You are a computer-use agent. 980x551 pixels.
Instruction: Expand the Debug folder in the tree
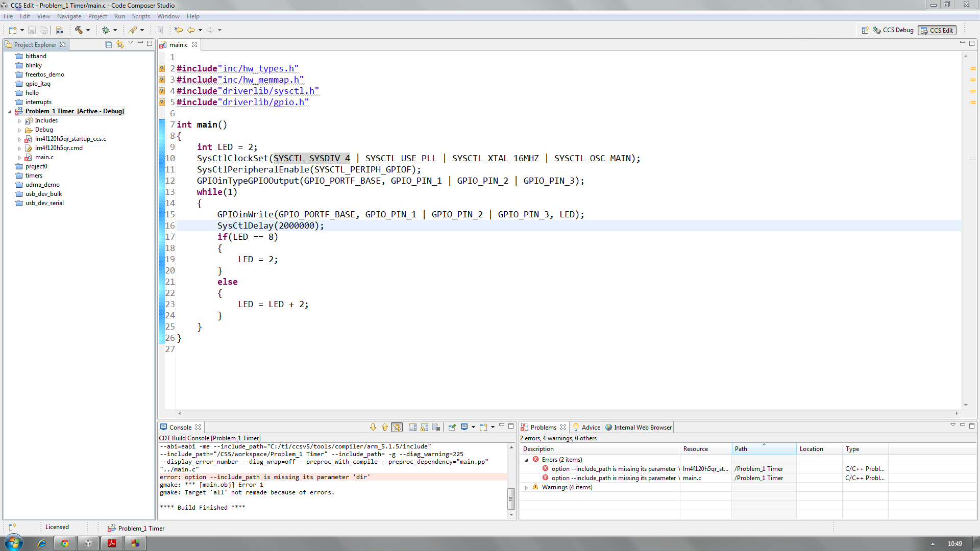[x=19, y=130]
